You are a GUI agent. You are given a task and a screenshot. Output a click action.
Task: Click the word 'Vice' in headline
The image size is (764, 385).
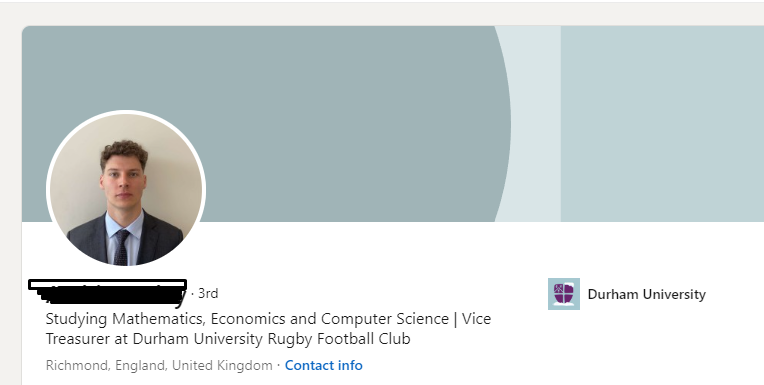tap(477, 319)
